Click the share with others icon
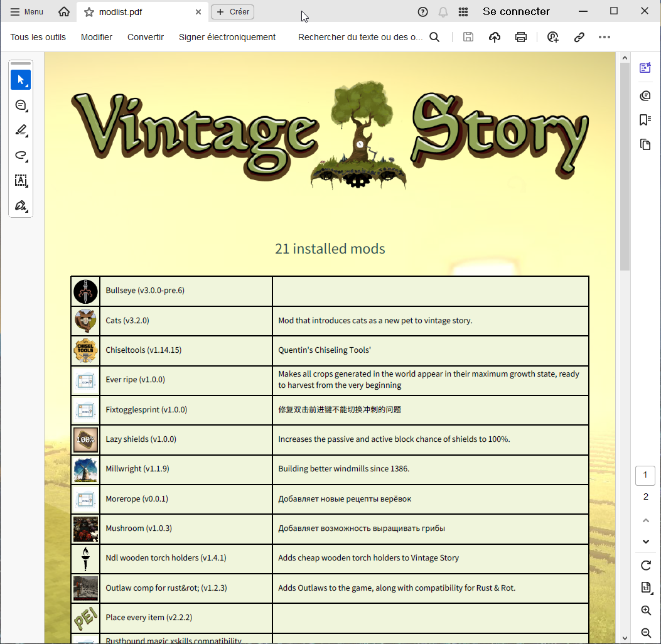 pos(552,37)
